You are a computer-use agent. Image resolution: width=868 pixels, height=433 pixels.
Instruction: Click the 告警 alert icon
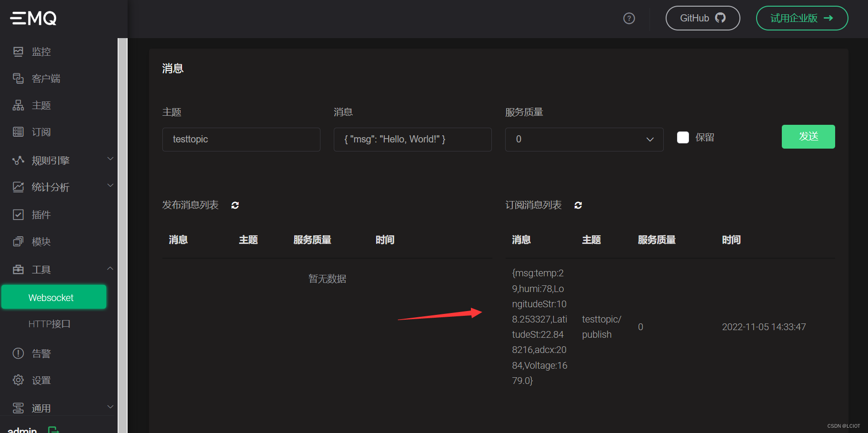tap(18, 353)
